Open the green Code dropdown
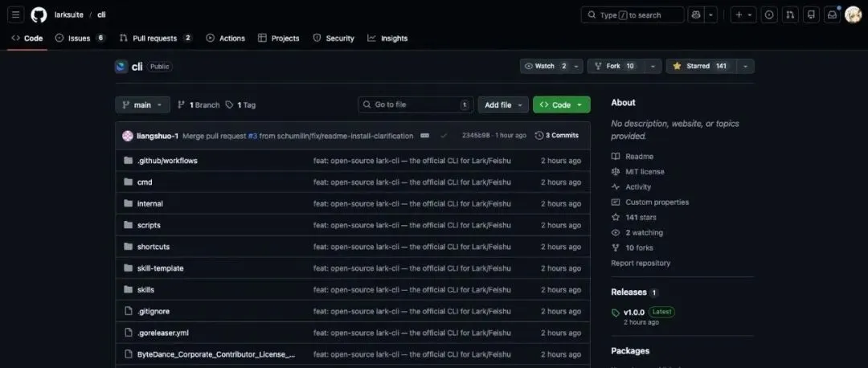This screenshot has width=868, height=368. coord(561,104)
